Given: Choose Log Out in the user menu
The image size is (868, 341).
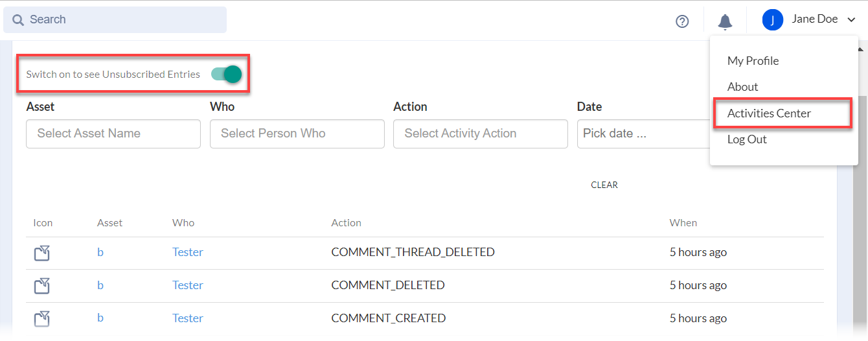Looking at the screenshot, I should (747, 139).
